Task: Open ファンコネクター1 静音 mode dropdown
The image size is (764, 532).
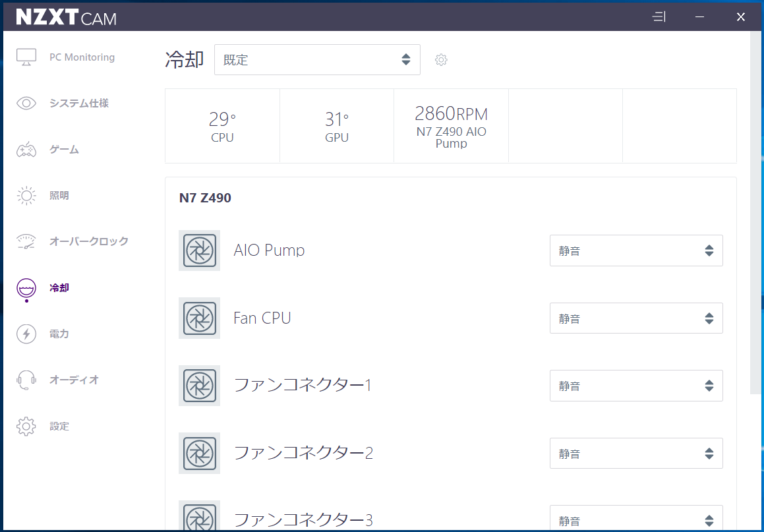Action: (636, 386)
